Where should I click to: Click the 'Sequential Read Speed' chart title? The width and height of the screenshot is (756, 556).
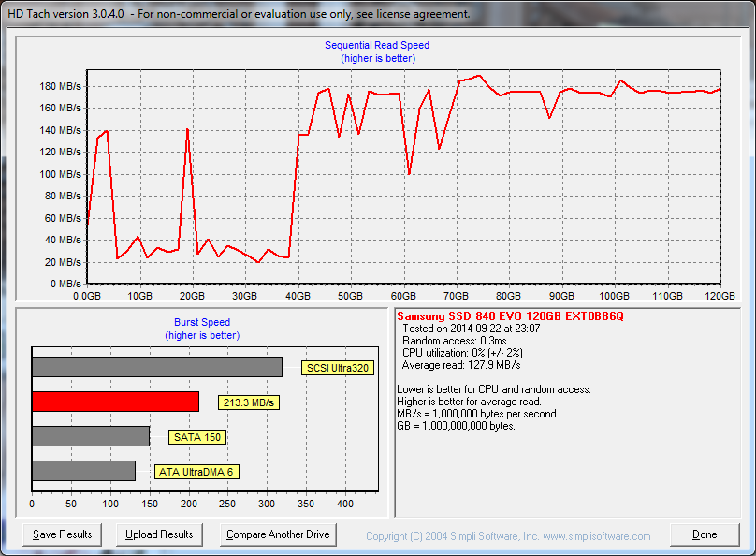click(377, 45)
